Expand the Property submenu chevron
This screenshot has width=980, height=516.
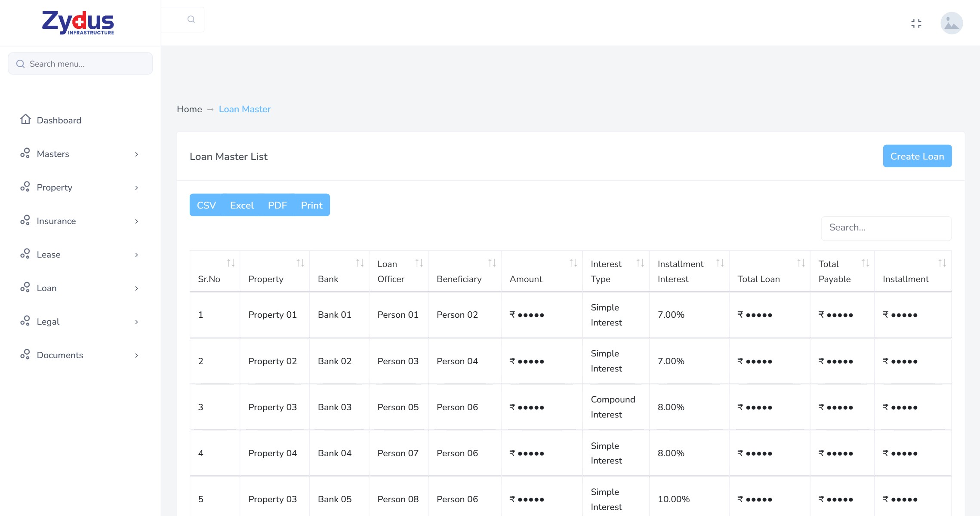136,188
